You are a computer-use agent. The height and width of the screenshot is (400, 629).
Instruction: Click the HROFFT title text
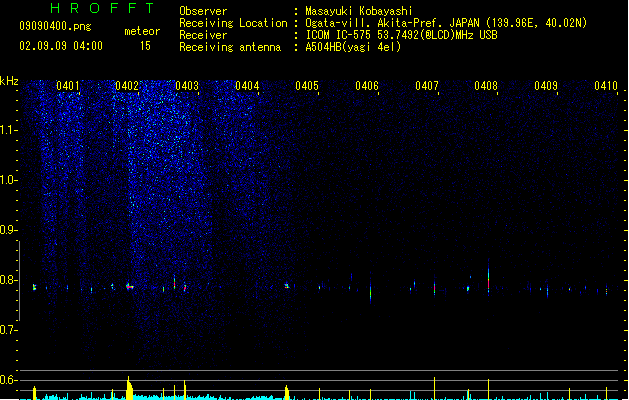coord(102,8)
